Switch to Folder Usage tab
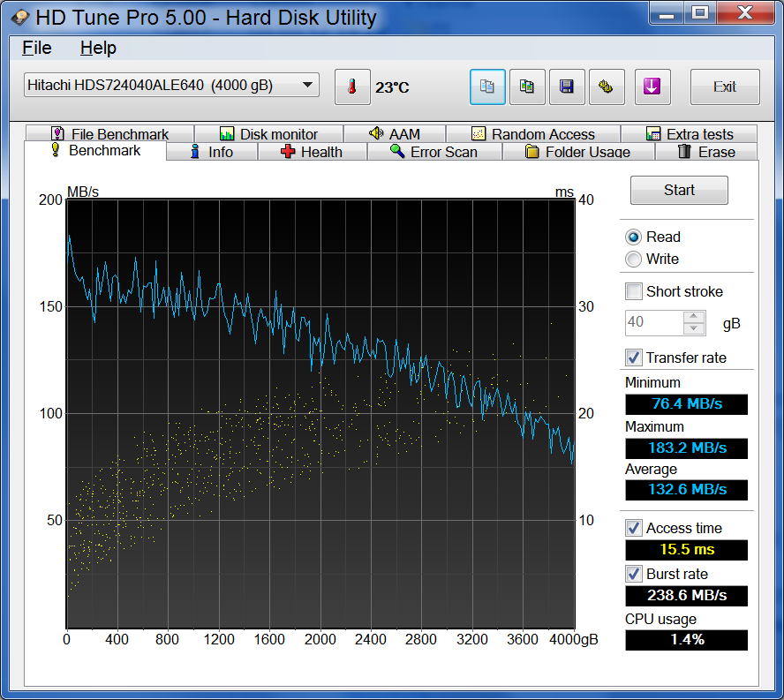This screenshot has height=700, width=784. tap(578, 152)
